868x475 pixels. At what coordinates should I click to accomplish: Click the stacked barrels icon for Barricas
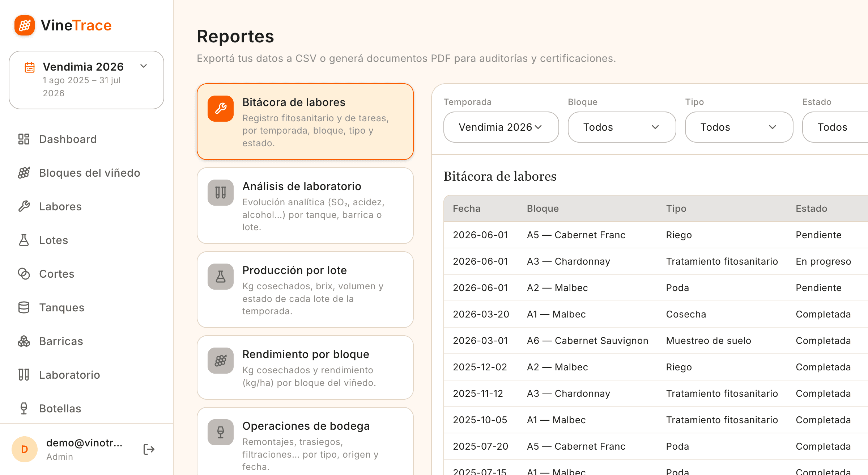pyautogui.click(x=24, y=341)
